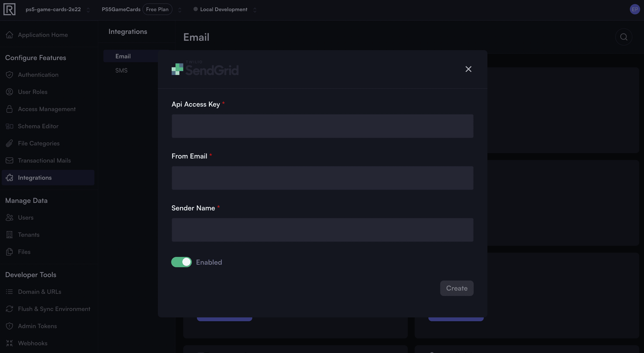Click the Authentication shield icon
This screenshot has height=353, width=644.
point(9,75)
